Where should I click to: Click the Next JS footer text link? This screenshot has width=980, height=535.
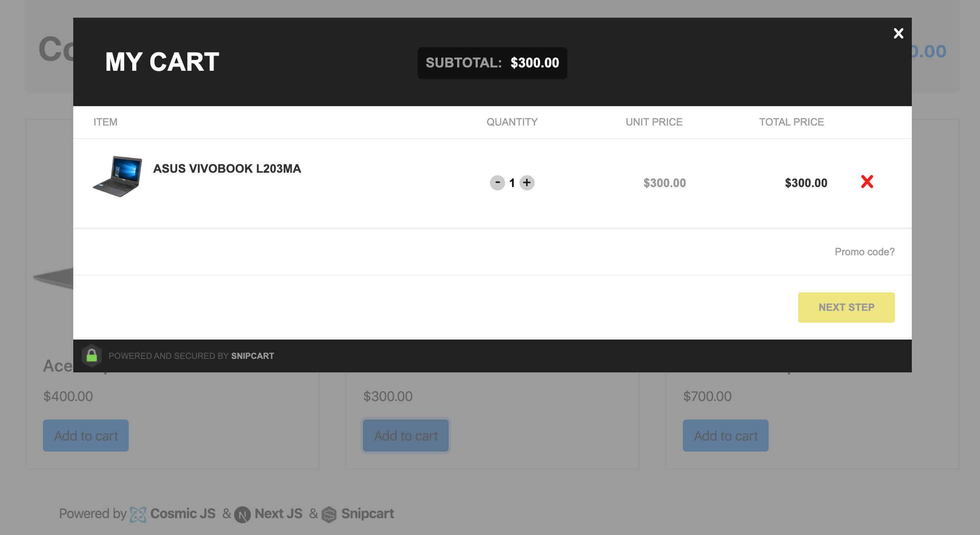[278, 513]
